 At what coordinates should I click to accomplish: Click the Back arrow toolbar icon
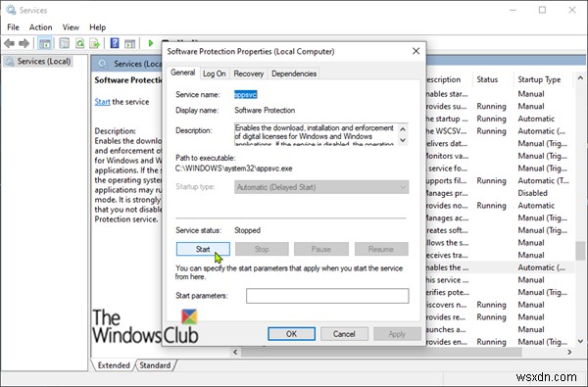coord(10,43)
